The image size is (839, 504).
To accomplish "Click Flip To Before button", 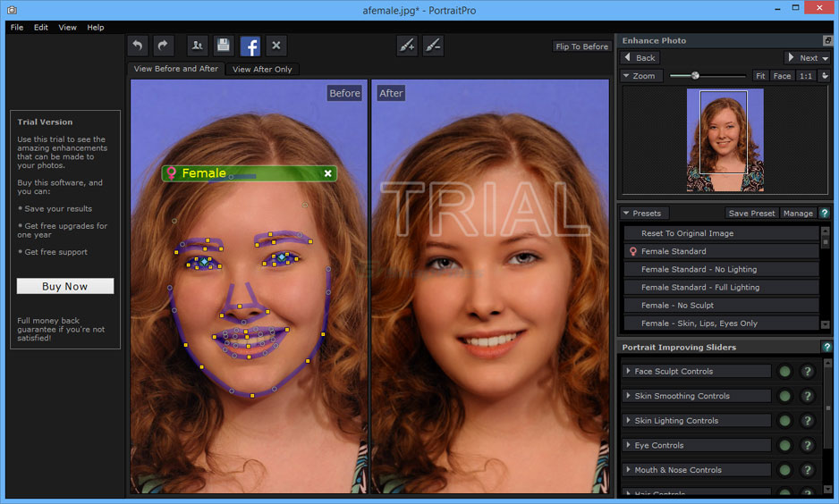I will click(581, 46).
